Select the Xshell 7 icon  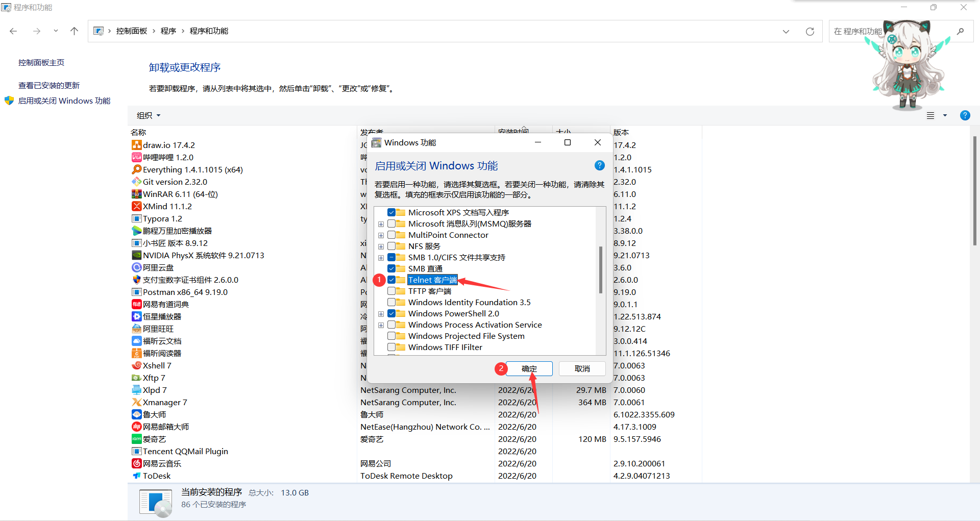tap(136, 365)
